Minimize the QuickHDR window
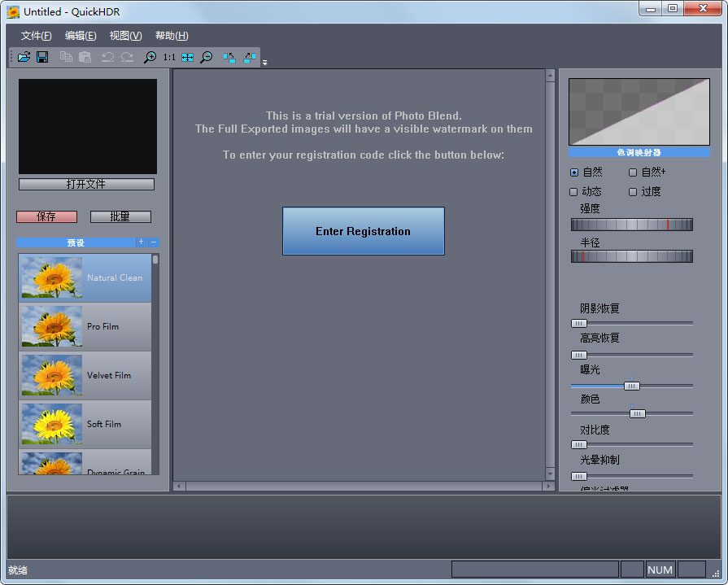 pos(651,8)
